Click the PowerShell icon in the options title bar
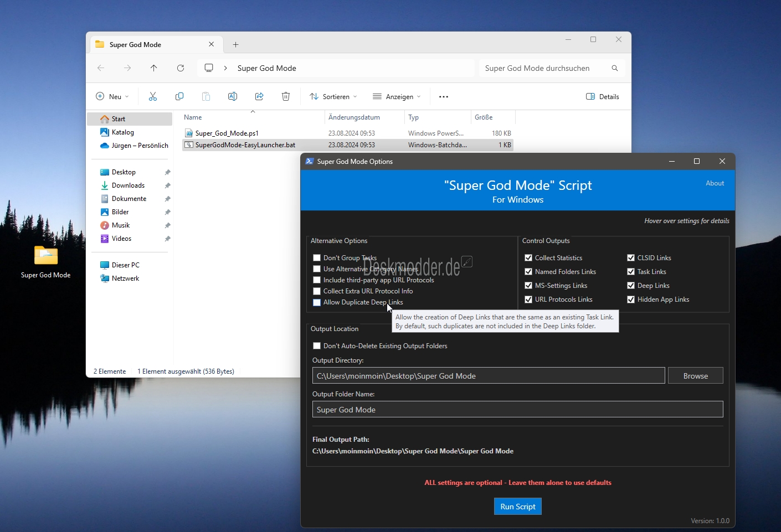Image resolution: width=781 pixels, height=532 pixels. click(310, 161)
